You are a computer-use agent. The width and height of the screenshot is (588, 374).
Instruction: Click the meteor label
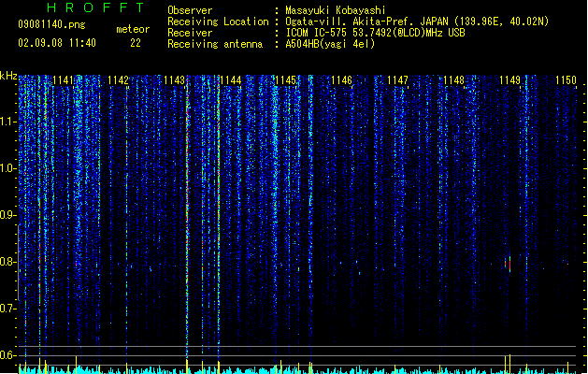(133, 29)
